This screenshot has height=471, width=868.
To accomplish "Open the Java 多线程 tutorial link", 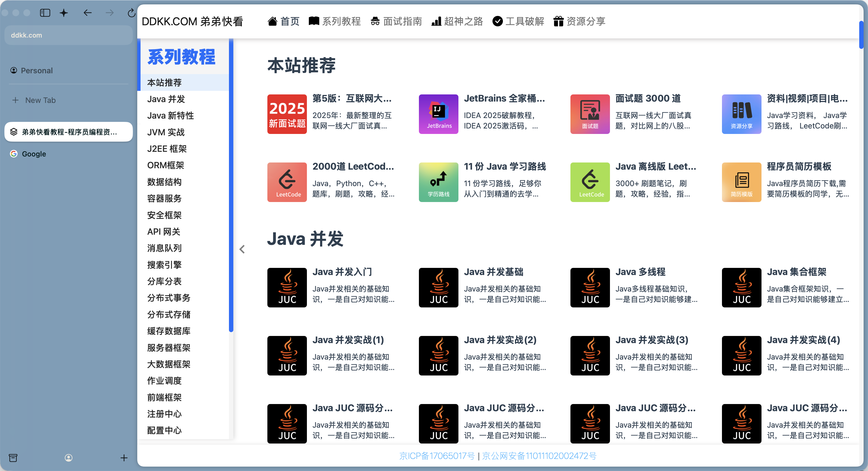I will pyautogui.click(x=640, y=271).
